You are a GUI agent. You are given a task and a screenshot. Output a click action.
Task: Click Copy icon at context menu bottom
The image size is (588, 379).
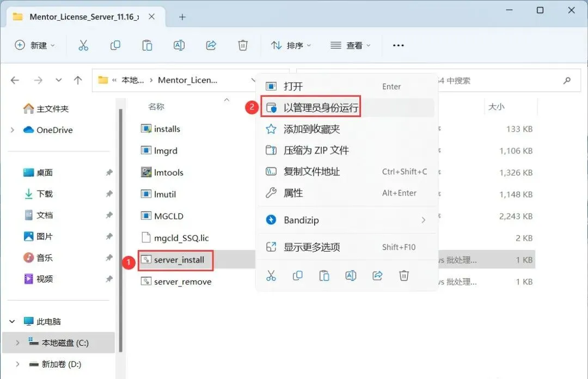298,276
